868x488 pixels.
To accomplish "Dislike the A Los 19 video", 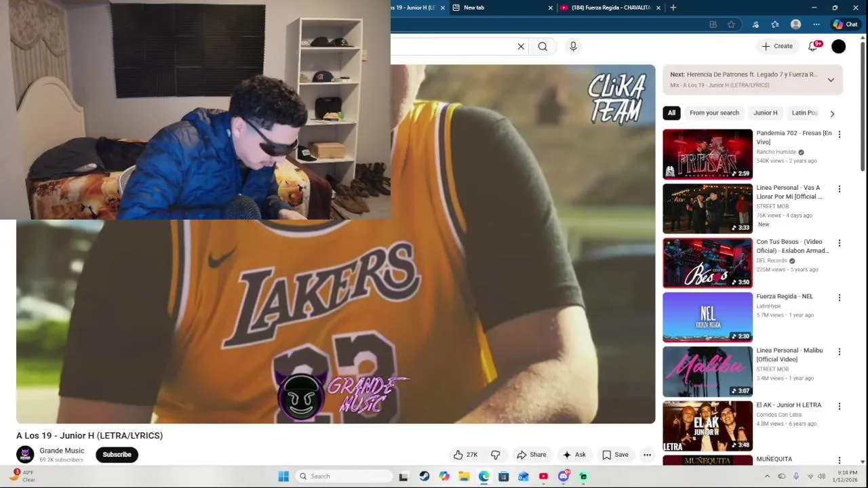I will [496, 455].
